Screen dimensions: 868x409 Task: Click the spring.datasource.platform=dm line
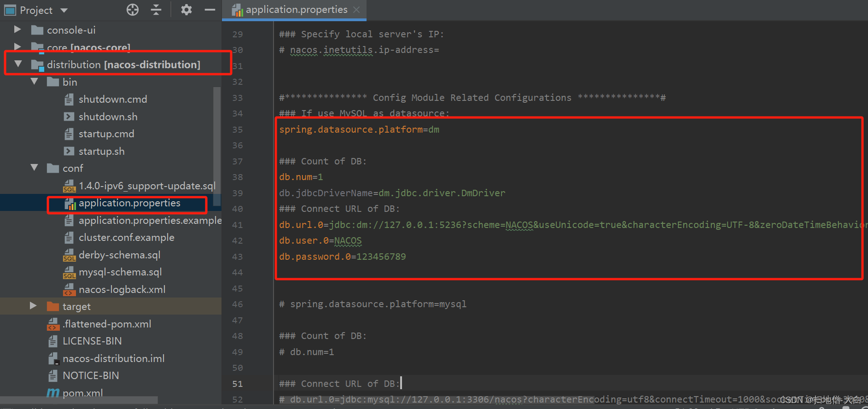tap(359, 129)
